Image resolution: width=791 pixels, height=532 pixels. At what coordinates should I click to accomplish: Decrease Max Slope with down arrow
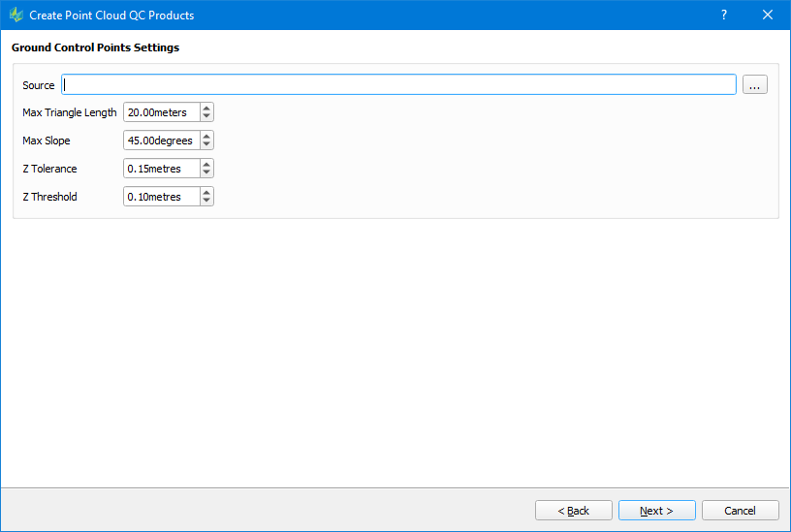[206, 145]
